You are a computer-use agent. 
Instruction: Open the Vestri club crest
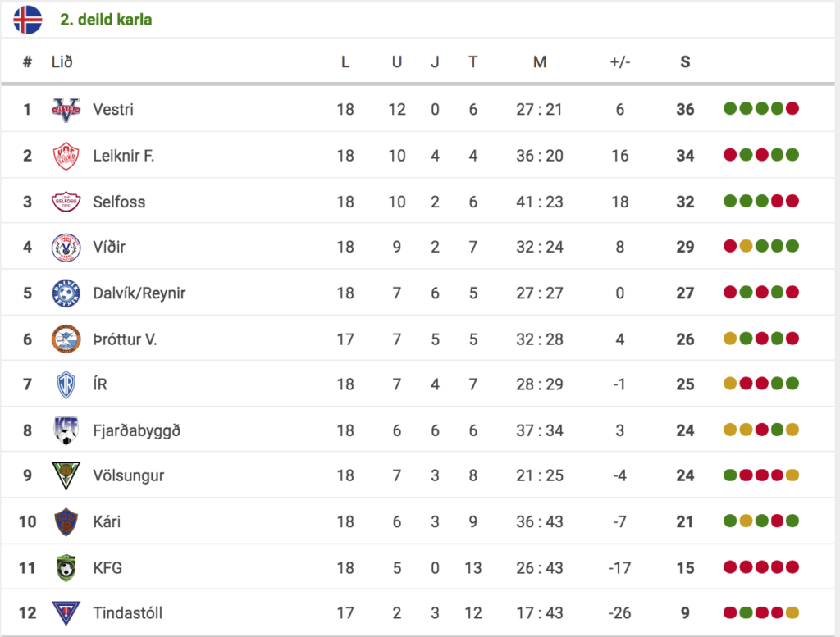coord(66,109)
